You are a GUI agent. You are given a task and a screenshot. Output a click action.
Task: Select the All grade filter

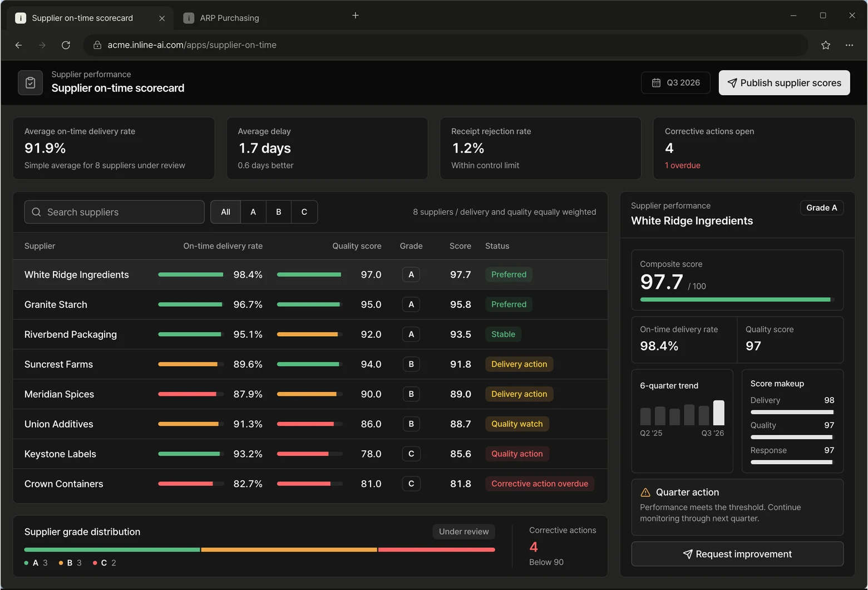[x=225, y=212]
